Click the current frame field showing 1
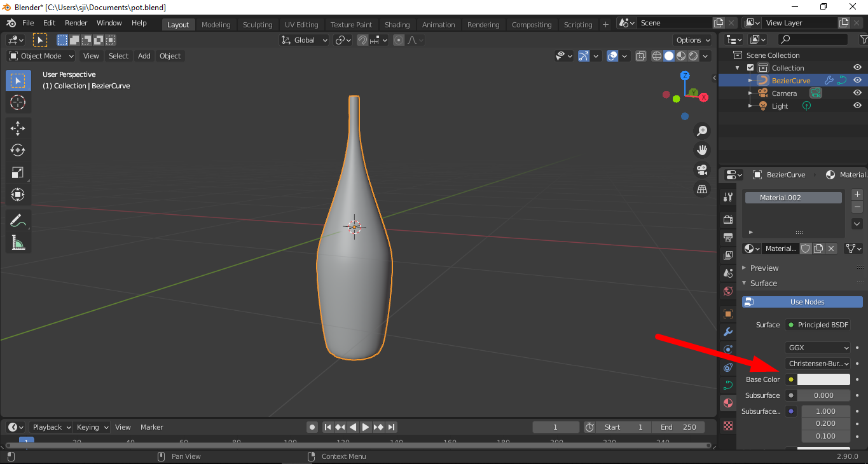Screen dimensions: 868x464 555,426
